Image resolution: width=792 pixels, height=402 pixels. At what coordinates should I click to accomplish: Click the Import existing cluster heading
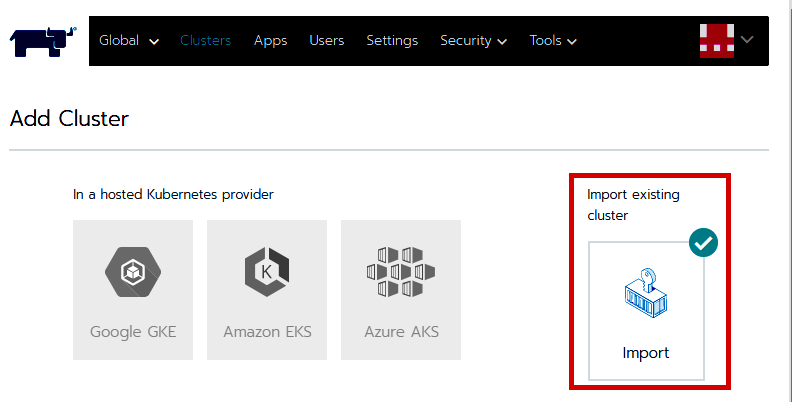coord(633,205)
